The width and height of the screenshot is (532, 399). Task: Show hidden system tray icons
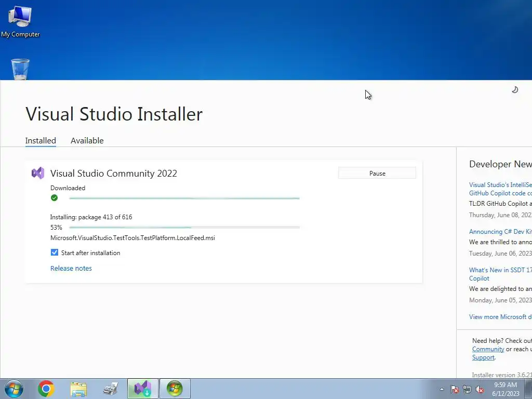pos(442,389)
